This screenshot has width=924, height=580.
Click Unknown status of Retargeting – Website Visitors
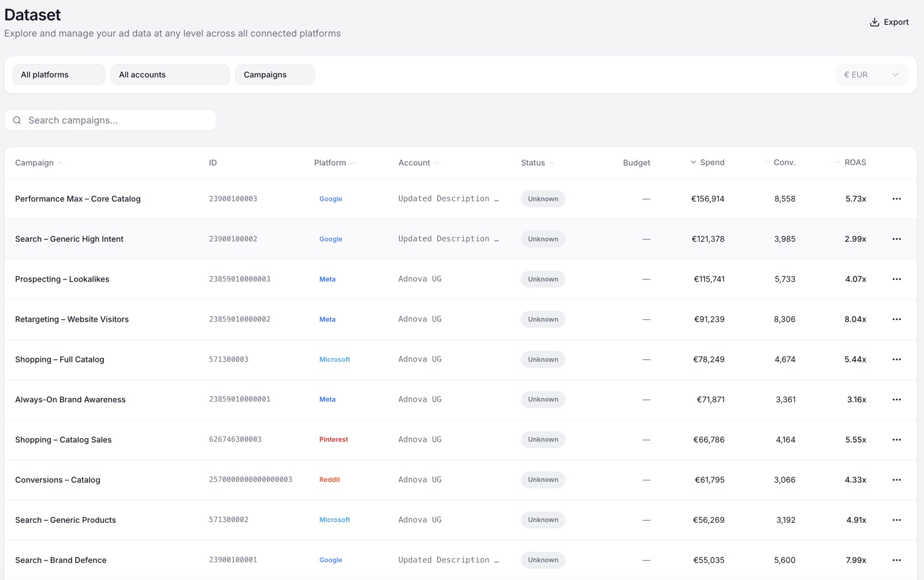(543, 319)
